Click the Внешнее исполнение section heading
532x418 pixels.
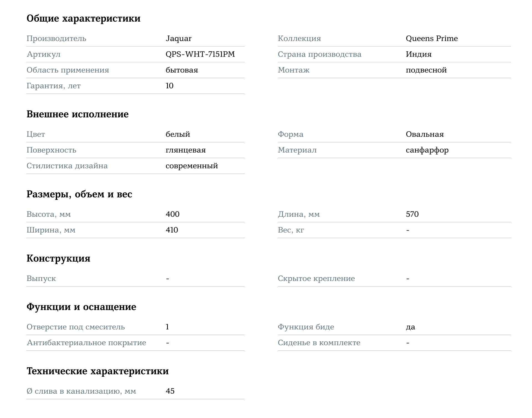click(77, 114)
